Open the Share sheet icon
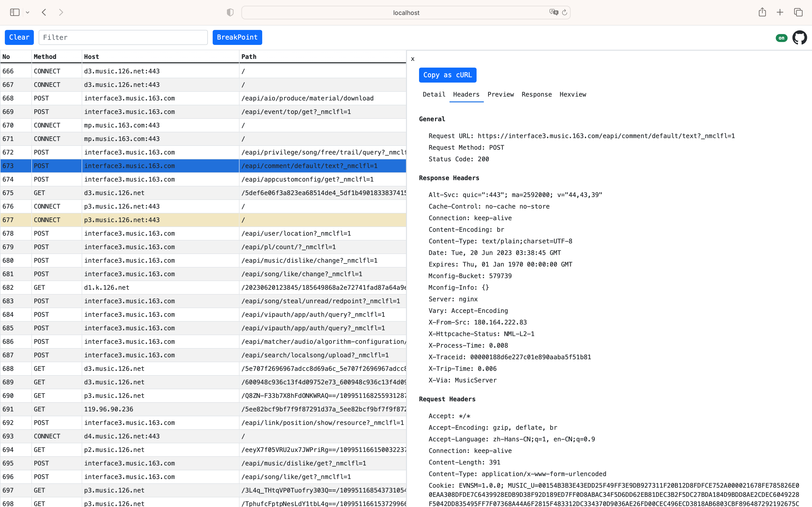Viewport: 812px width, 507px height. click(x=762, y=12)
